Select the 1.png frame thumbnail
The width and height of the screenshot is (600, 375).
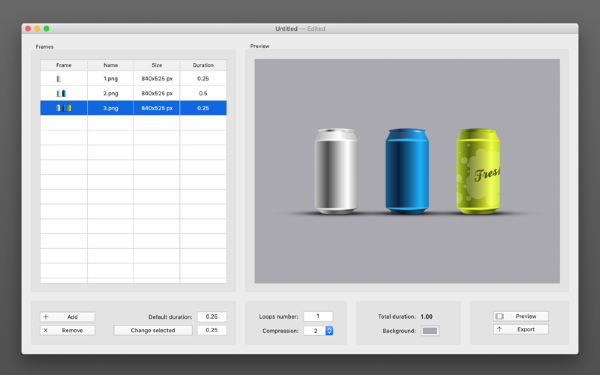59,79
